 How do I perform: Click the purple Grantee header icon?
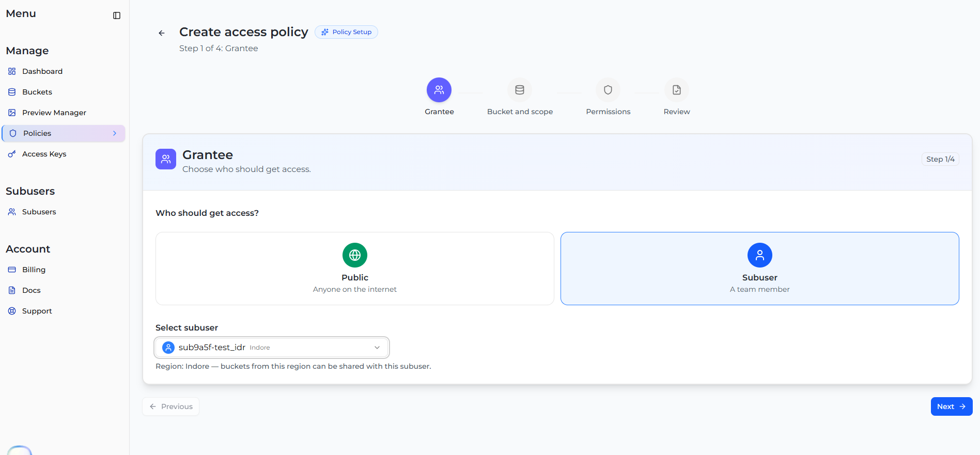166,159
